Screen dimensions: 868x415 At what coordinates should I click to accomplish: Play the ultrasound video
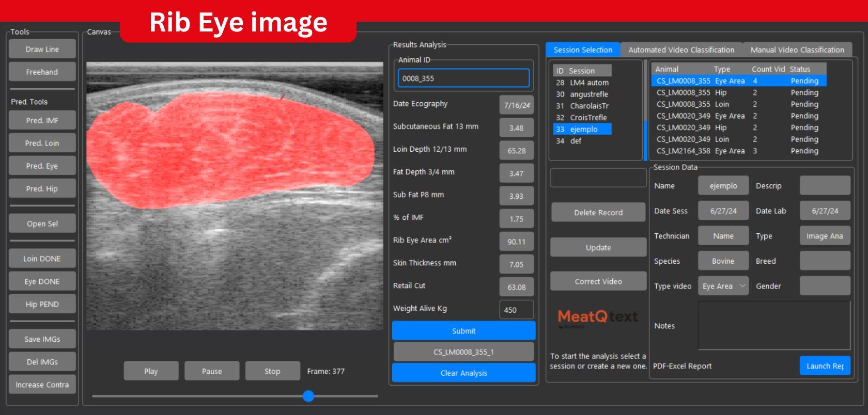pos(151,371)
